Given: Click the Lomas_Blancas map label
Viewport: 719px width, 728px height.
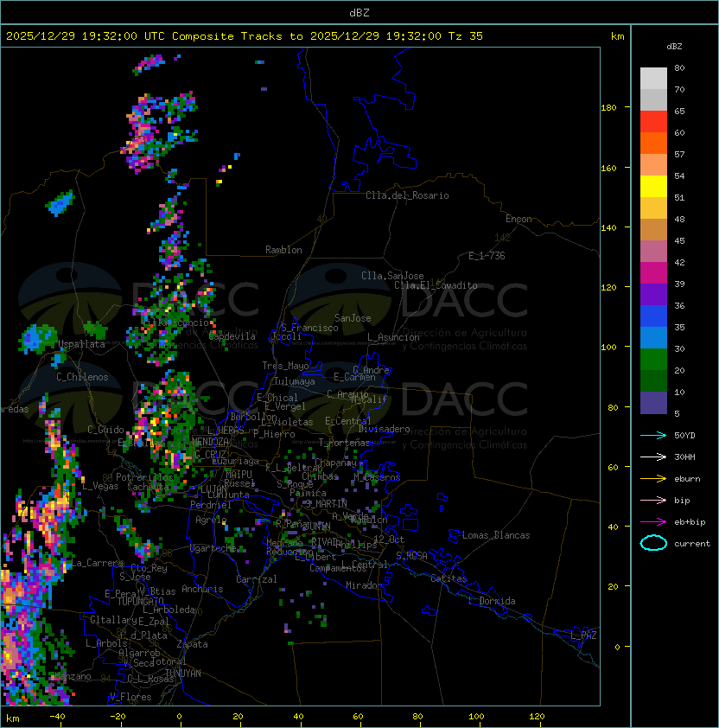Looking at the screenshot, I should coord(496,535).
